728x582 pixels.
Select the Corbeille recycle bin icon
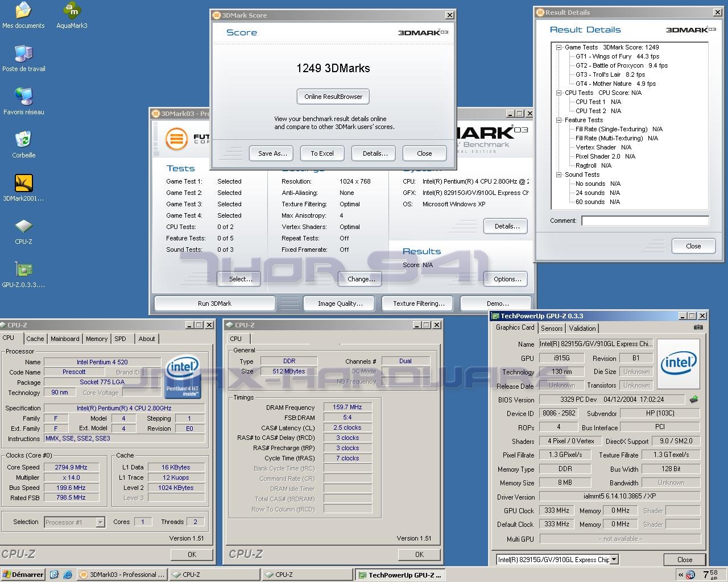coord(23,145)
